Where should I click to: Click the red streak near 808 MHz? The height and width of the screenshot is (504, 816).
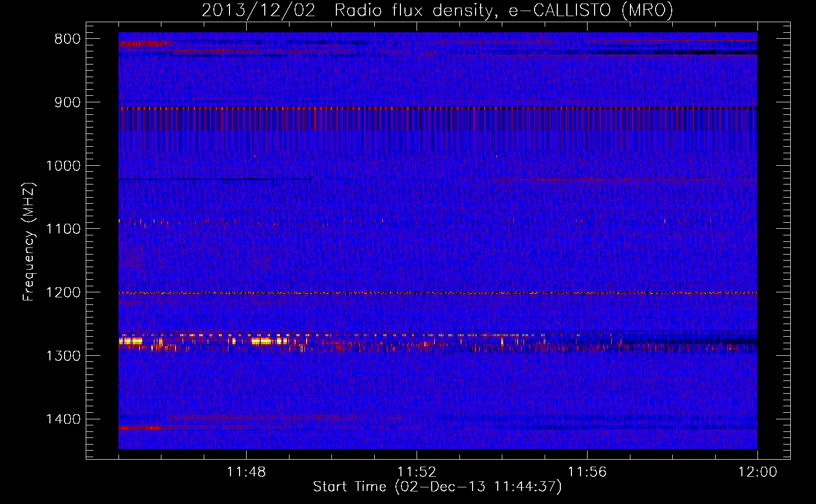coord(146,44)
